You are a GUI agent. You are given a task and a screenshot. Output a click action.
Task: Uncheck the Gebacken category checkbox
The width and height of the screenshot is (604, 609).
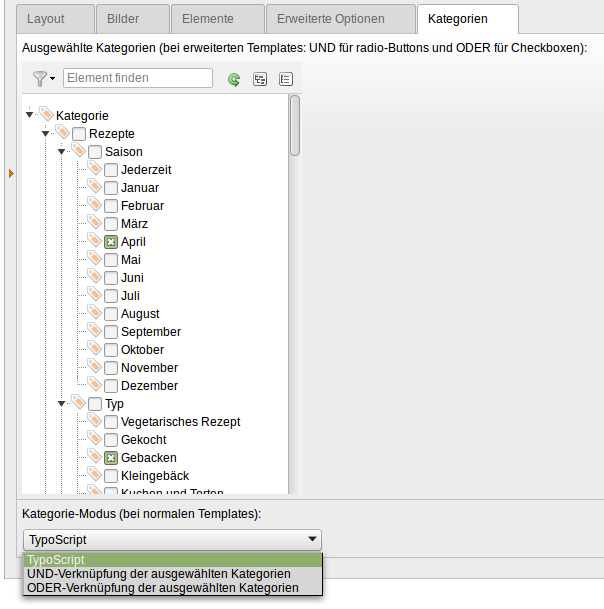point(111,458)
